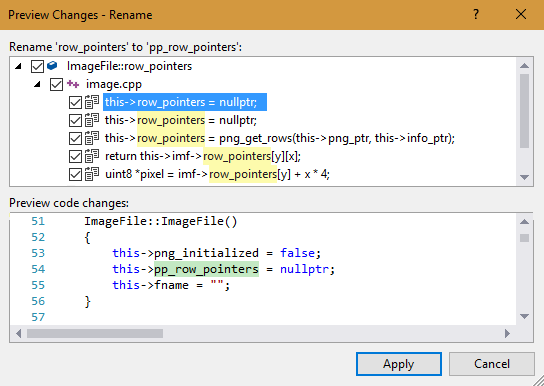Screen dimensions: 544x386
Task: Collapse the image.cpp tree node
Action: [x=37, y=84]
